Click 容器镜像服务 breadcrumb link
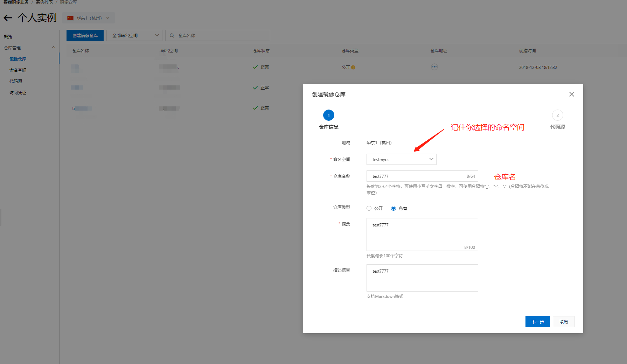 point(16,2)
